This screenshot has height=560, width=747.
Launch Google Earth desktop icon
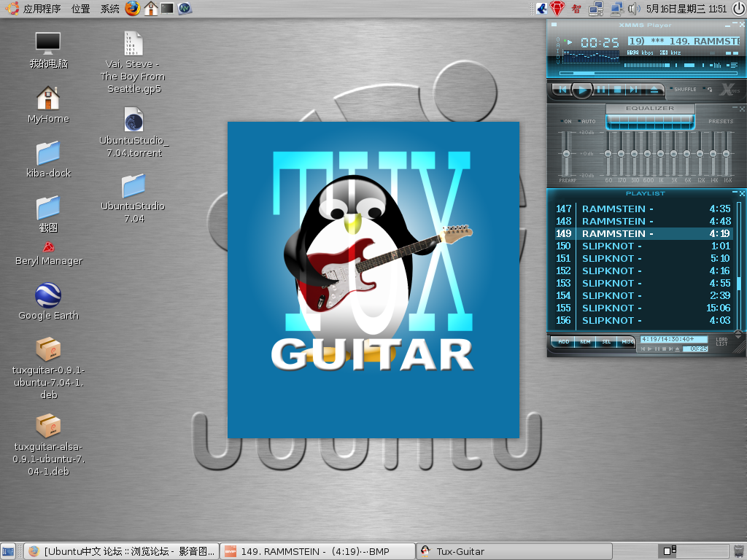(48, 301)
